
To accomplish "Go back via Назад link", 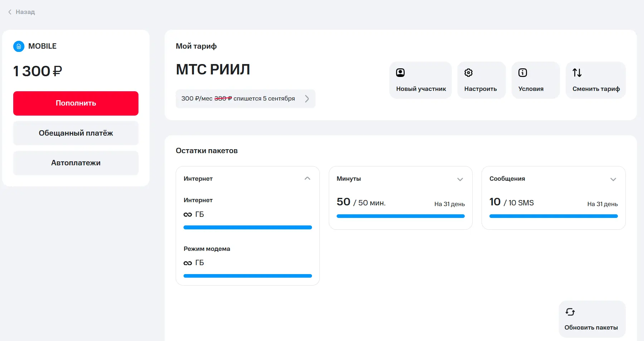I will point(21,12).
